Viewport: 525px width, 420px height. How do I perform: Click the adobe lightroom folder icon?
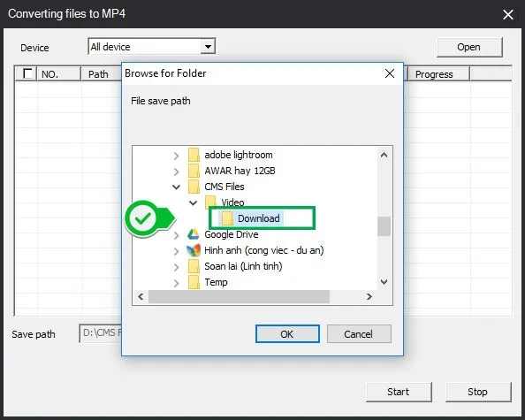194,155
